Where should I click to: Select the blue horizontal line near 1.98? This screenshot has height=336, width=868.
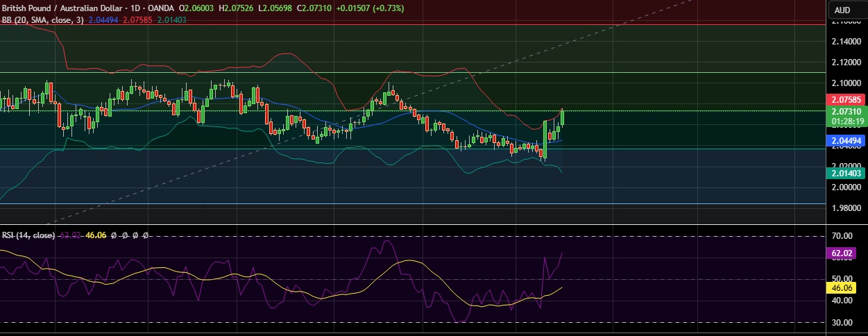pyautogui.click(x=416, y=204)
